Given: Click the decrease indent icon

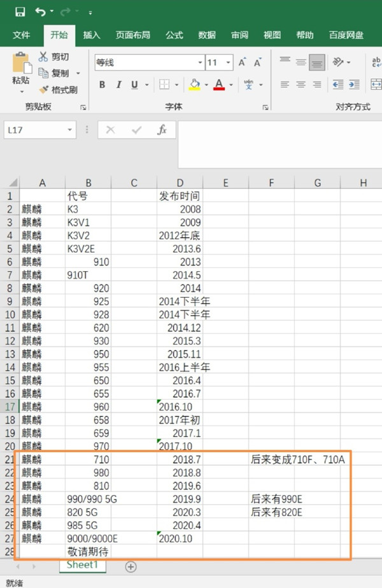Looking at the screenshot, I should 338,85.
